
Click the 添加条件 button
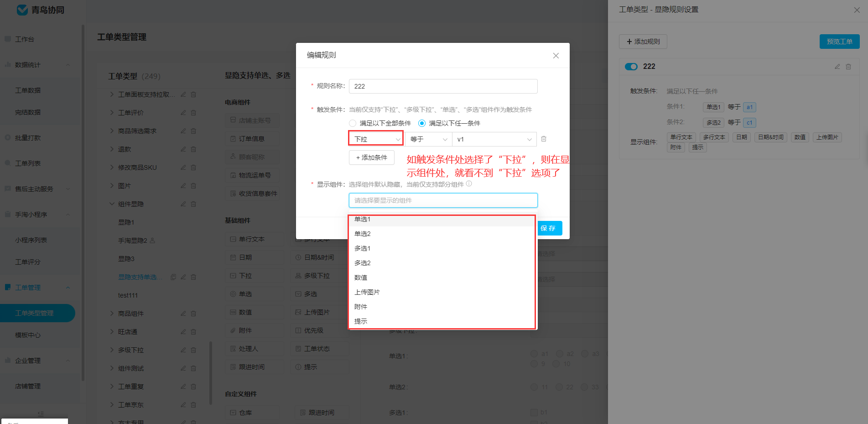(372, 157)
